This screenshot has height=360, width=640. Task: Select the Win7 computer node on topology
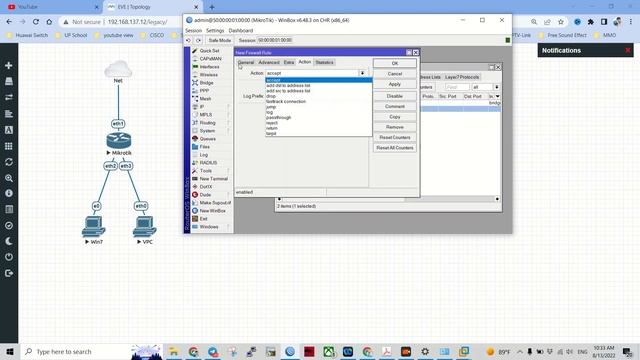point(93,227)
